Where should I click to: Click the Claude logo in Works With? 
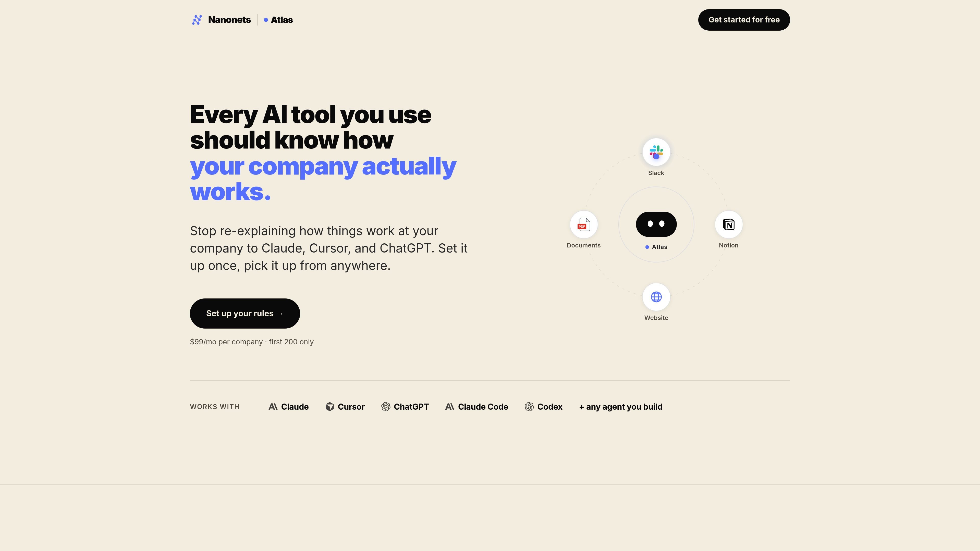(273, 407)
